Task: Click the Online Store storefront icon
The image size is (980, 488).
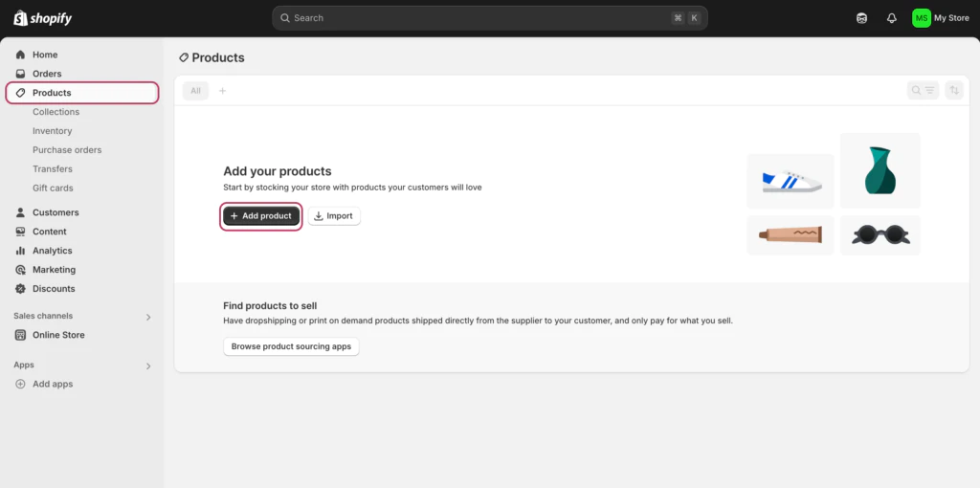Action: [21, 335]
